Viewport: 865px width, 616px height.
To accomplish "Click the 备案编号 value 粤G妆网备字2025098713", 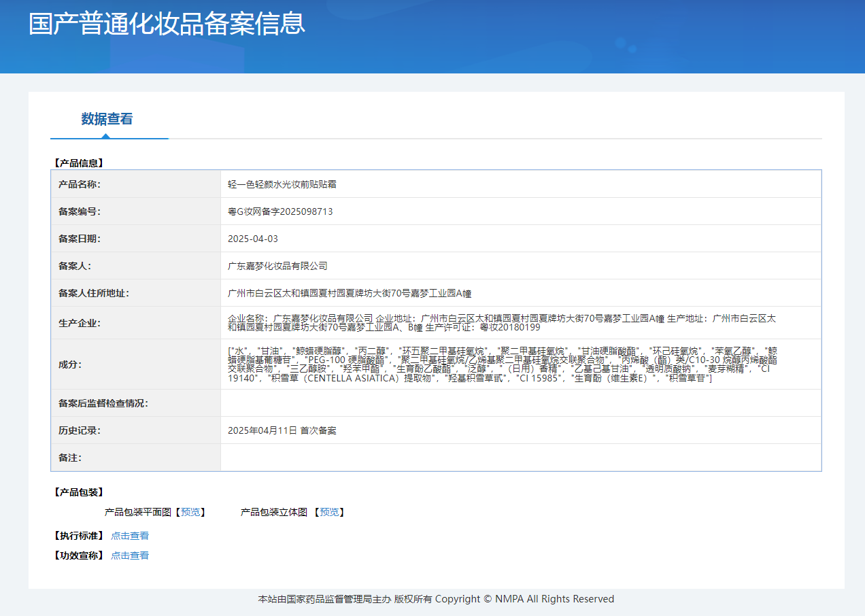I will point(280,211).
